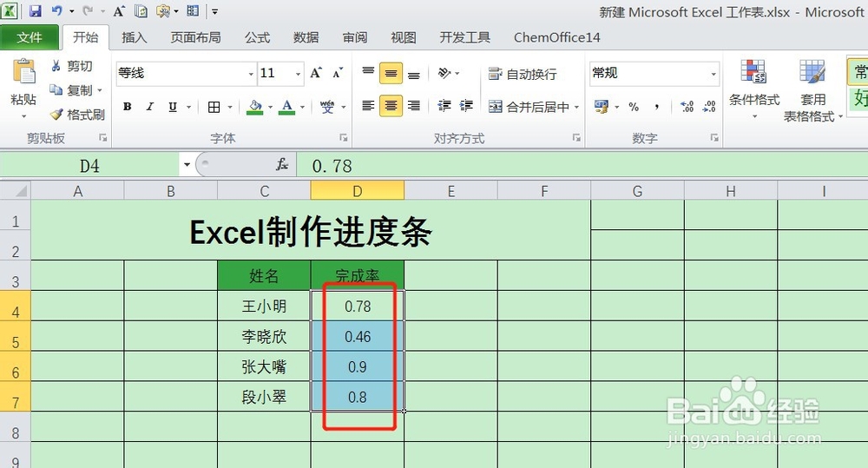The height and width of the screenshot is (468, 868).
Task: Open the number format 常规 dropdown
Action: [713, 73]
